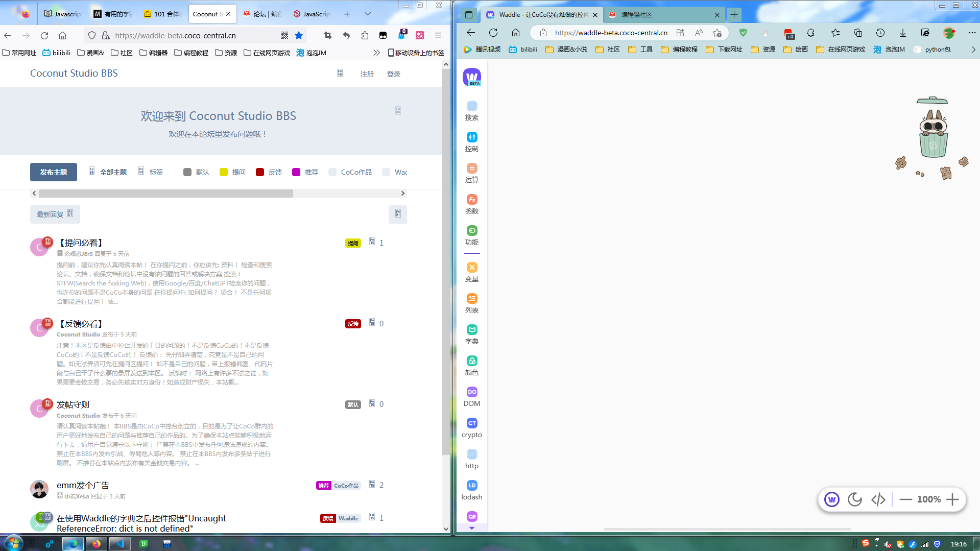Image resolution: width=980 pixels, height=551 pixels.
Task: Open the Windows Start menu
Action: 13,543
